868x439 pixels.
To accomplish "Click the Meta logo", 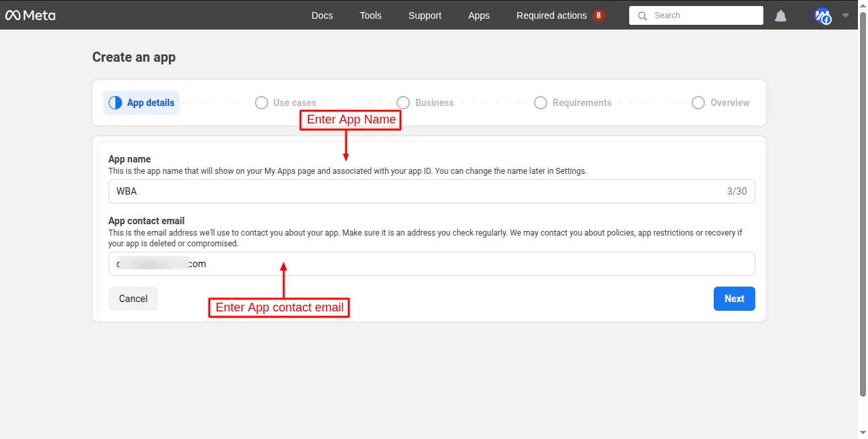I will pyautogui.click(x=30, y=15).
